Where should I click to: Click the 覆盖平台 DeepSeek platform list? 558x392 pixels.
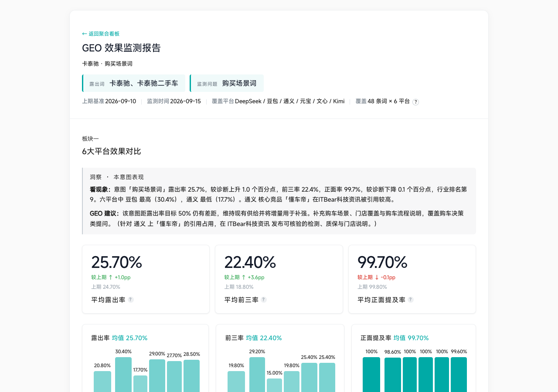[278, 101]
